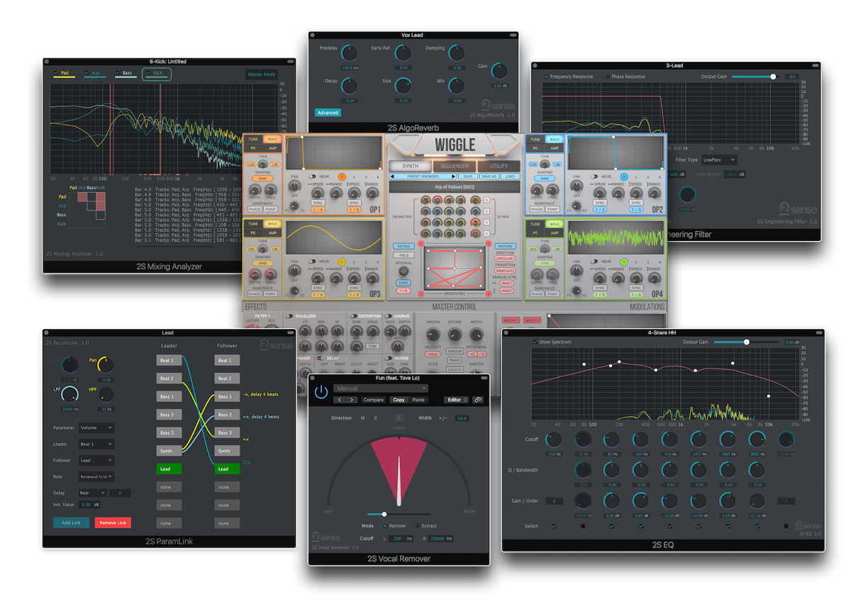Click the HPF knob in ParamLink
This screenshot has height=616, width=851.
pyautogui.click(x=105, y=394)
